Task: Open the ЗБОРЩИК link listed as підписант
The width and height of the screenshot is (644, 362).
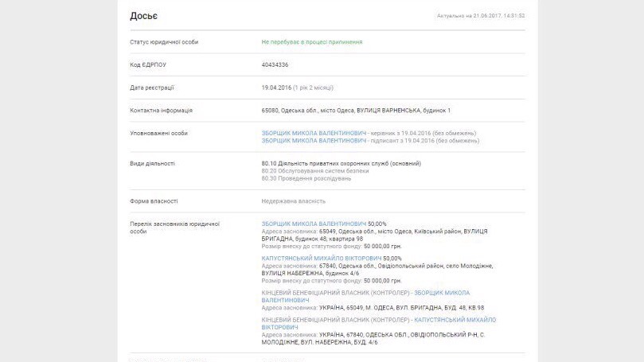Action: 314,140
